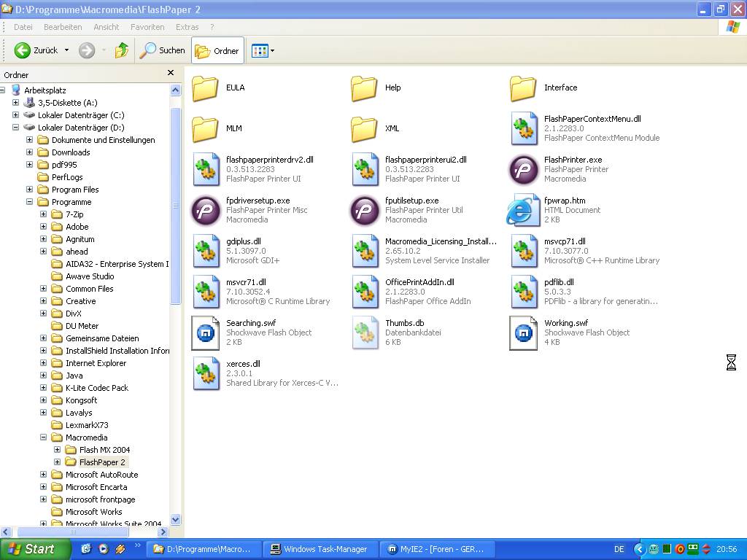Select flashpaperprinterdrv2.dll file icon

[x=206, y=169]
